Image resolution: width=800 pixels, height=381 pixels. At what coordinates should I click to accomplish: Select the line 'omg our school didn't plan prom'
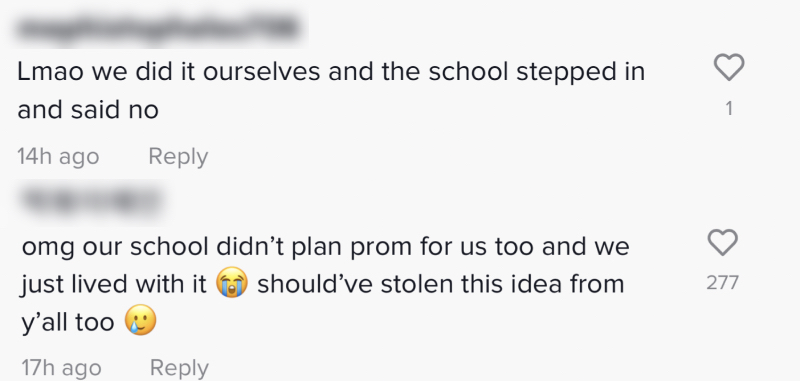326,247
